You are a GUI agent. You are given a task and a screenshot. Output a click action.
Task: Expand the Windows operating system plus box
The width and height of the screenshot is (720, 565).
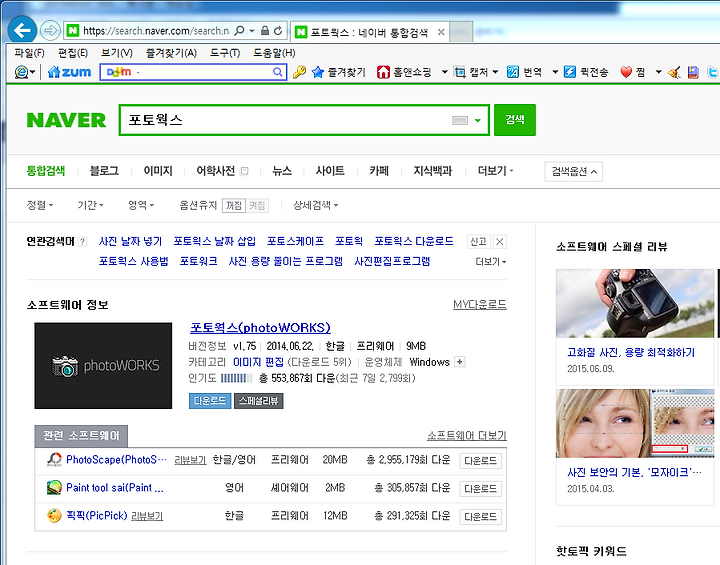click(x=459, y=362)
